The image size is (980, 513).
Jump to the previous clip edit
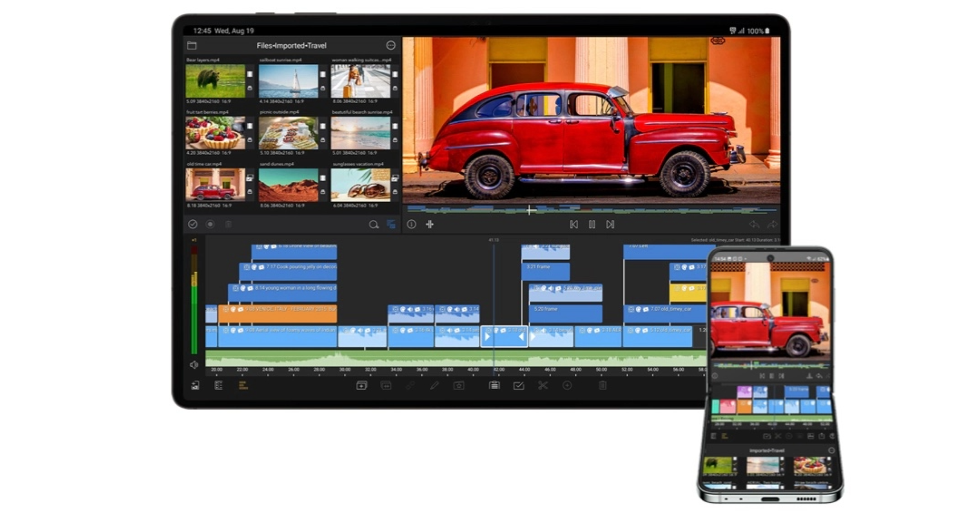[x=573, y=225]
